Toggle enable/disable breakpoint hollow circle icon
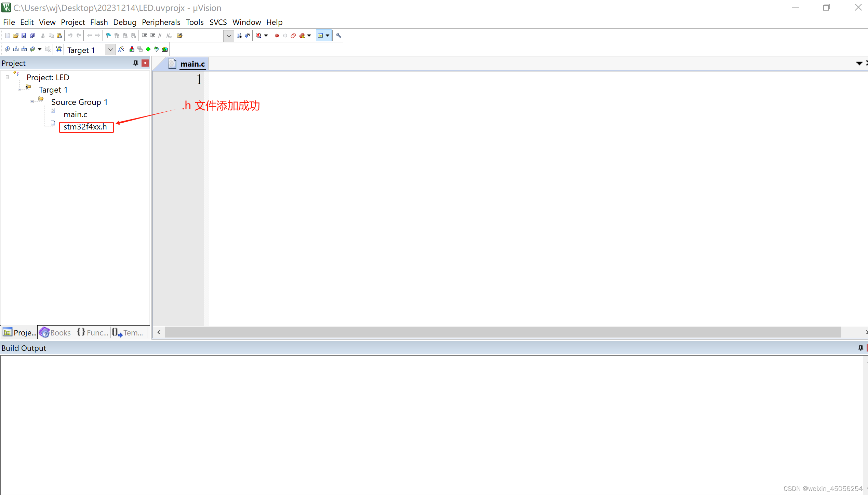The width and height of the screenshot is (868, 495). point(285,36)
